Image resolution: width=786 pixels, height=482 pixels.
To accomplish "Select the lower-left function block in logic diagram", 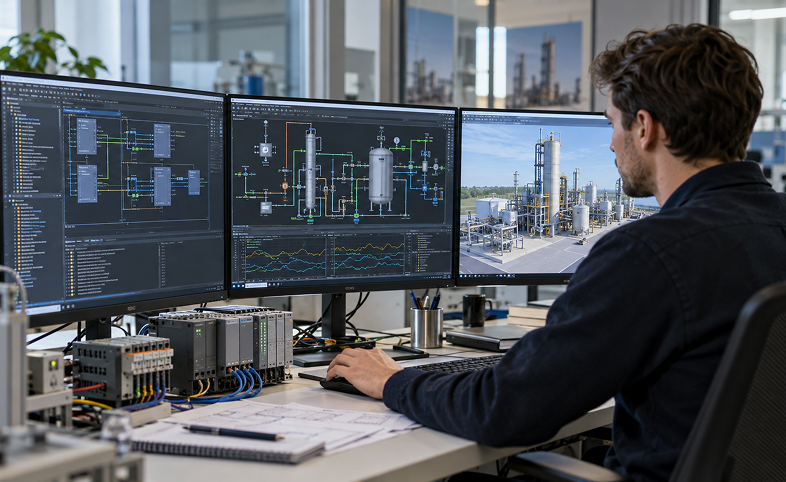I will 87,184.
